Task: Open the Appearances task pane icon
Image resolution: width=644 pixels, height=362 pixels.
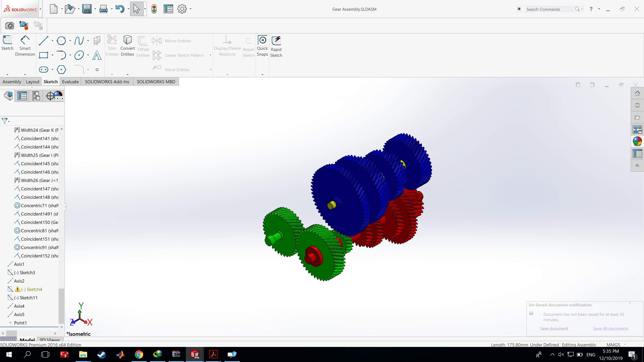Action: point(637,141)
